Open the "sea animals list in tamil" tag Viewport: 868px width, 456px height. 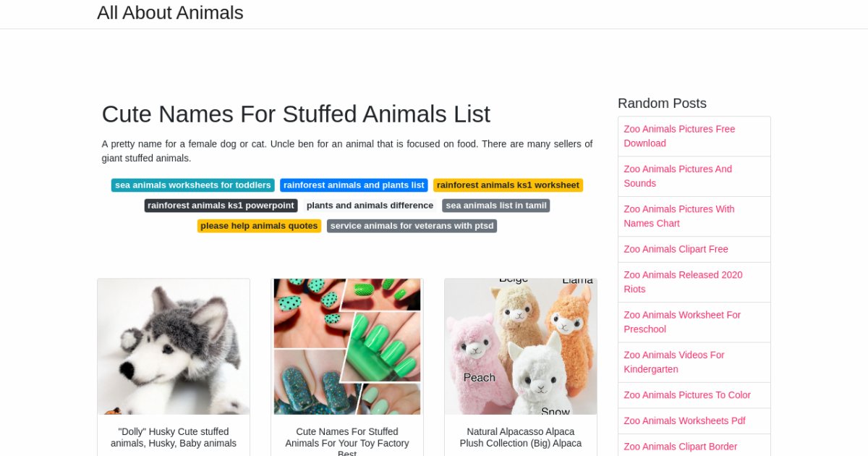tap(495, 205)
